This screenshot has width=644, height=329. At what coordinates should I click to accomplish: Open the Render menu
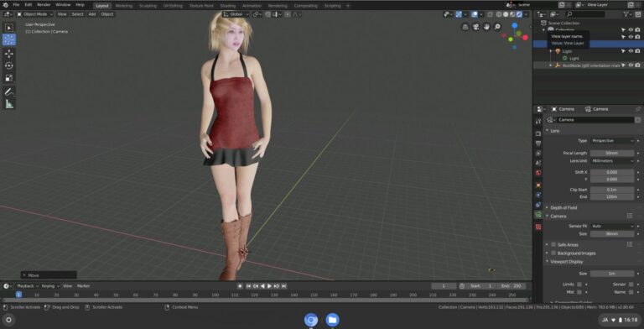pos(44,5)
